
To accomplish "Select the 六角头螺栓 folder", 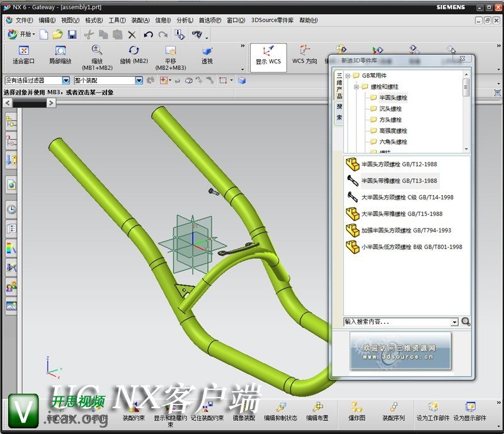I will click(x=393, y=142).
